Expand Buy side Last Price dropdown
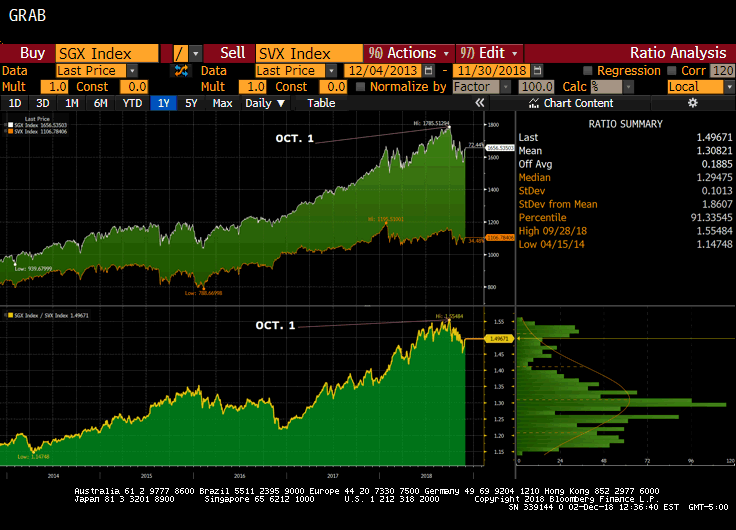Image resolution: width=736 pixels, height=530 pixels. coord(132,71)
